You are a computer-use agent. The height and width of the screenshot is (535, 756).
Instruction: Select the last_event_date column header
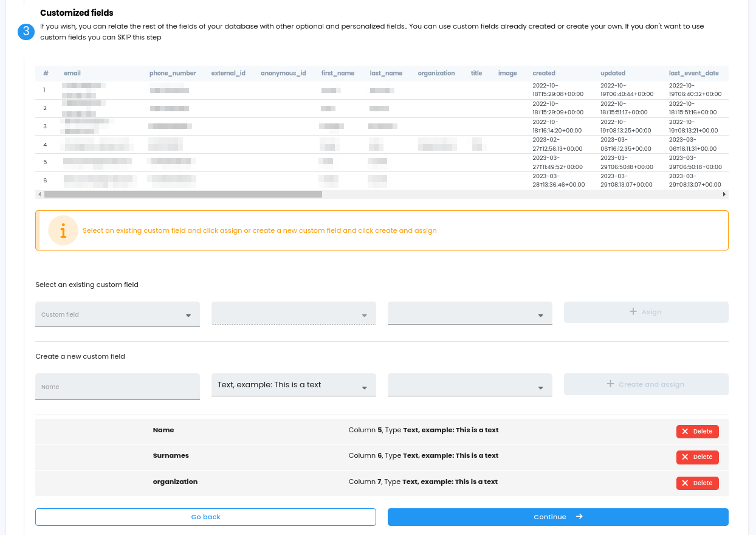tap(693, 74)
